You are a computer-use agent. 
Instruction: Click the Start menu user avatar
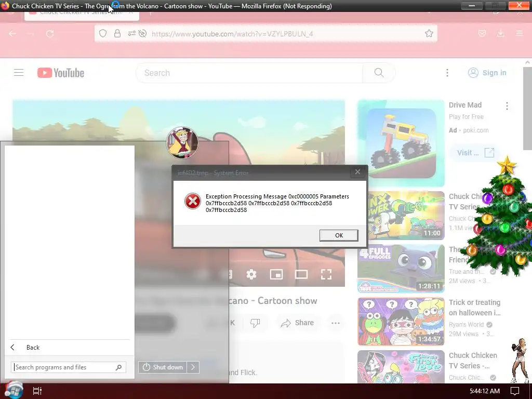182,142
